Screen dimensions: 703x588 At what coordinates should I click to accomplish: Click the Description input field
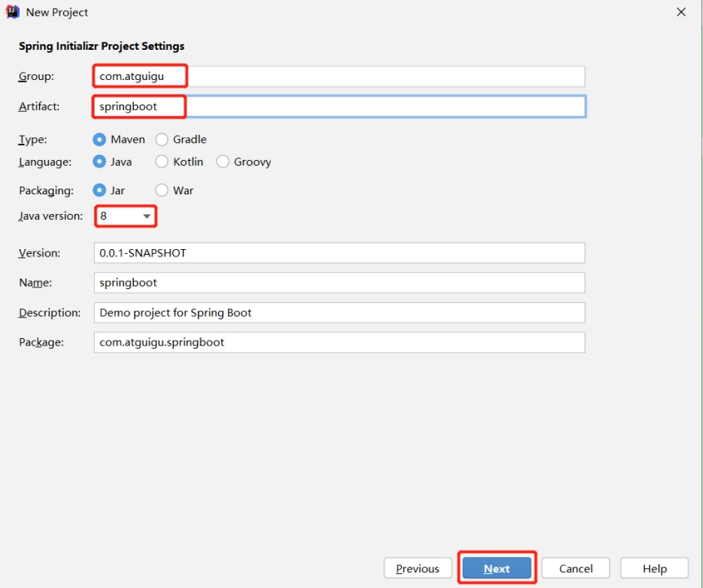click(340, 313)
